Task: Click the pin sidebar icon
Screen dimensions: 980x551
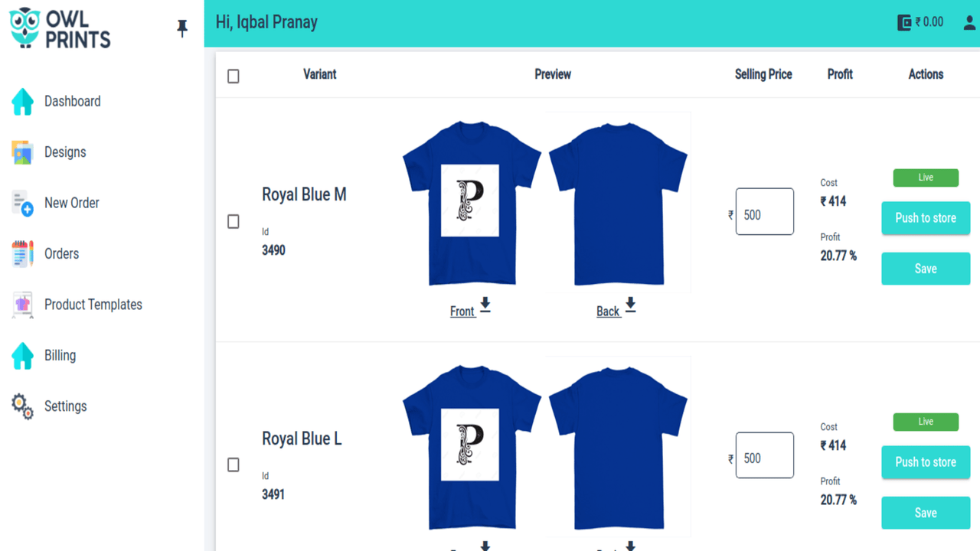Action: click(182, 28)
